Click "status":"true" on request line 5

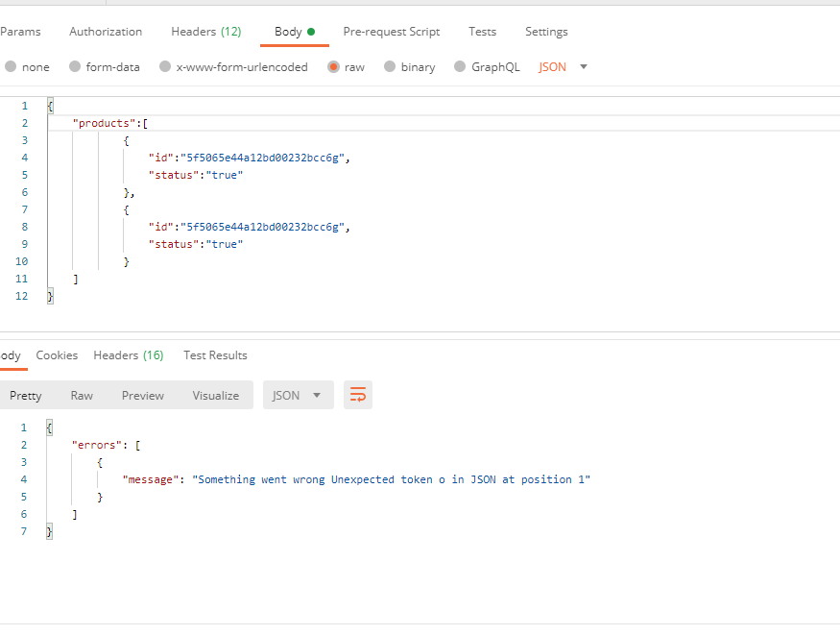pyautogui.click(x=196, y=175)
